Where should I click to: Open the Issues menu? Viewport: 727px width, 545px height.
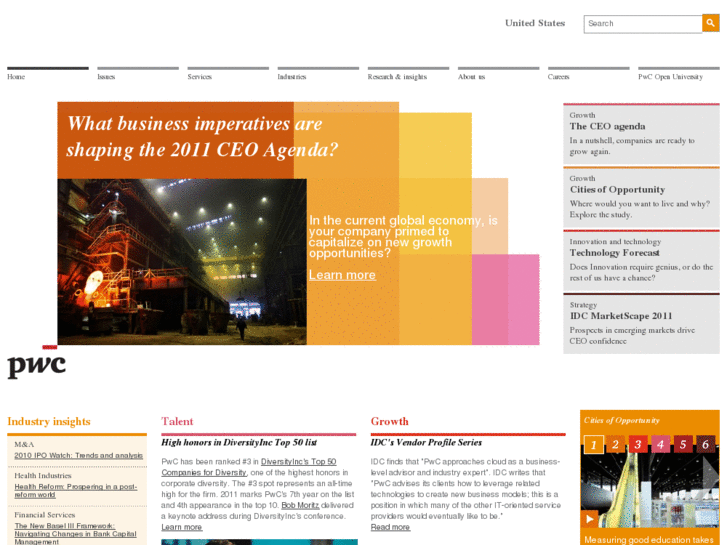coord(106,77)
